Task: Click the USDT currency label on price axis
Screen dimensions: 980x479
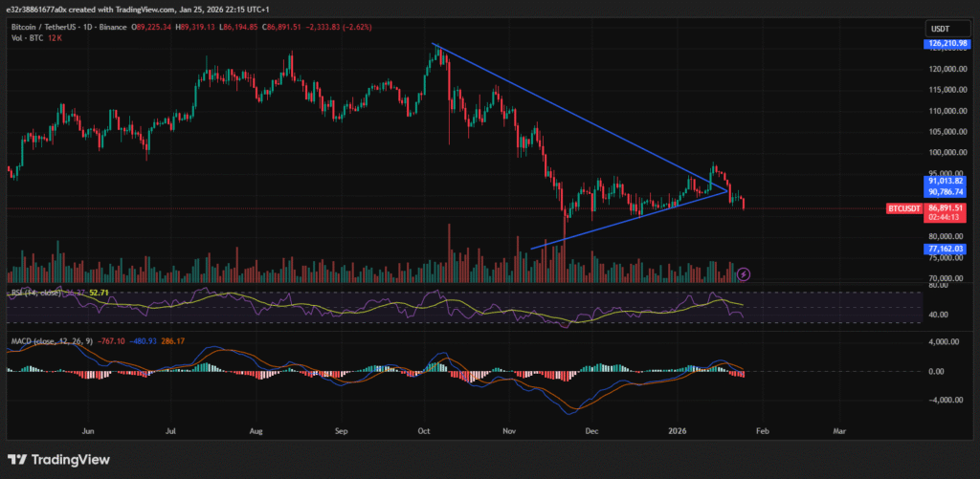Action: coord(938,27)
